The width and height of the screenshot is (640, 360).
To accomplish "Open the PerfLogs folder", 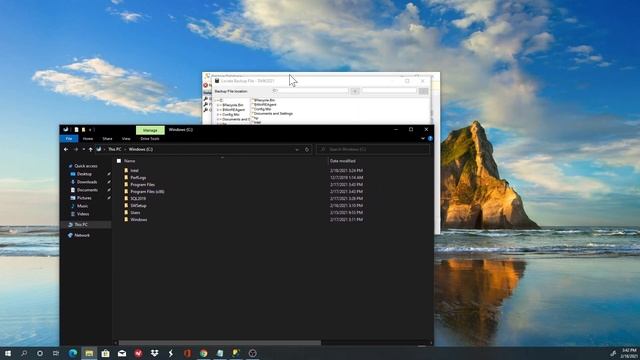I will point(138,178).
